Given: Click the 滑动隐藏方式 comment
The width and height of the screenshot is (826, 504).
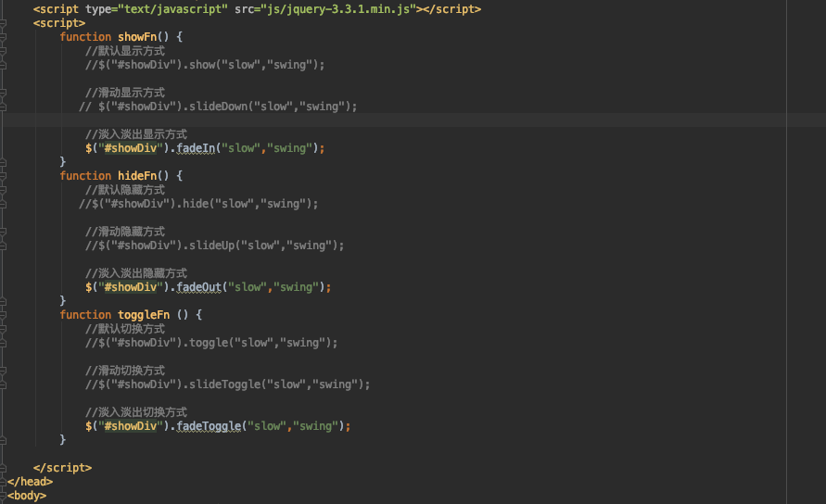Looking at the screenshot, I should point(125,232).
